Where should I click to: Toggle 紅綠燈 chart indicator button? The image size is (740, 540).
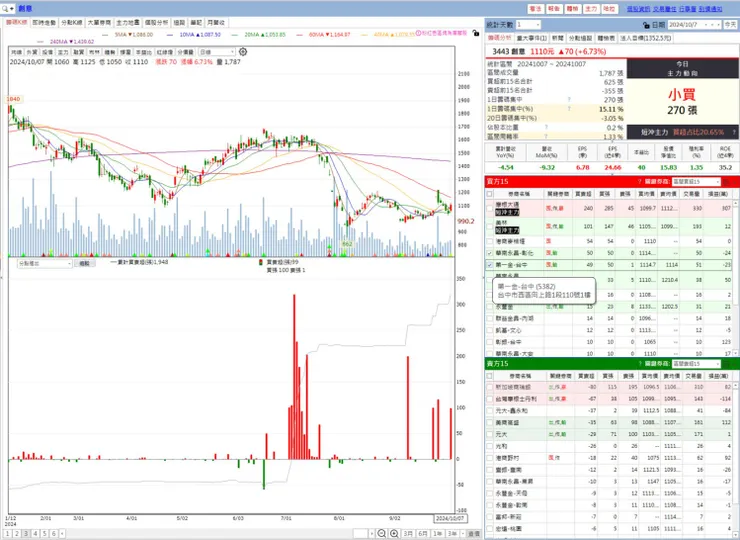coord(165,52)
